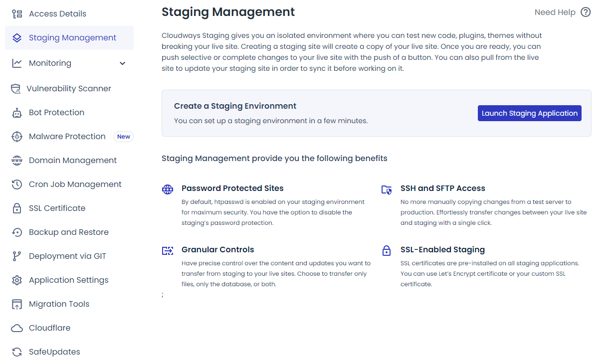The height and width of the screenshot is (364, 611).
Task: Click the SSH and SFTP Access folder-shield icon
Action: [387, 189]
